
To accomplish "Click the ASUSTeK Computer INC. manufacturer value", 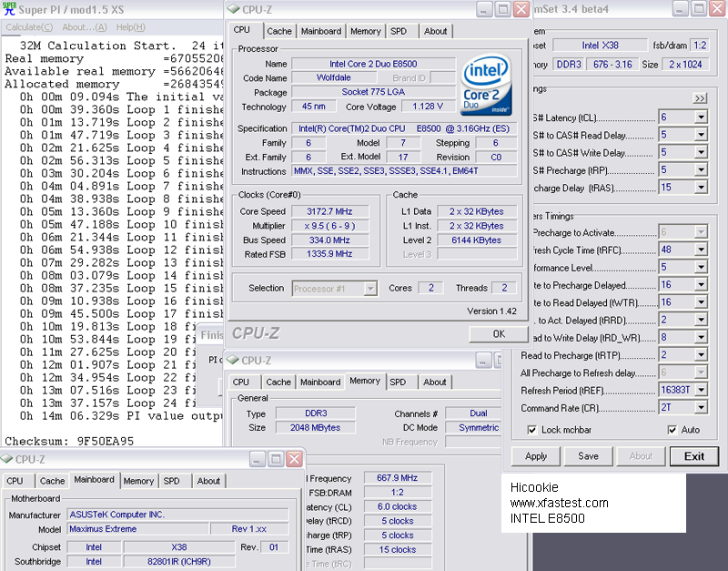I will [x=177, y=515].
